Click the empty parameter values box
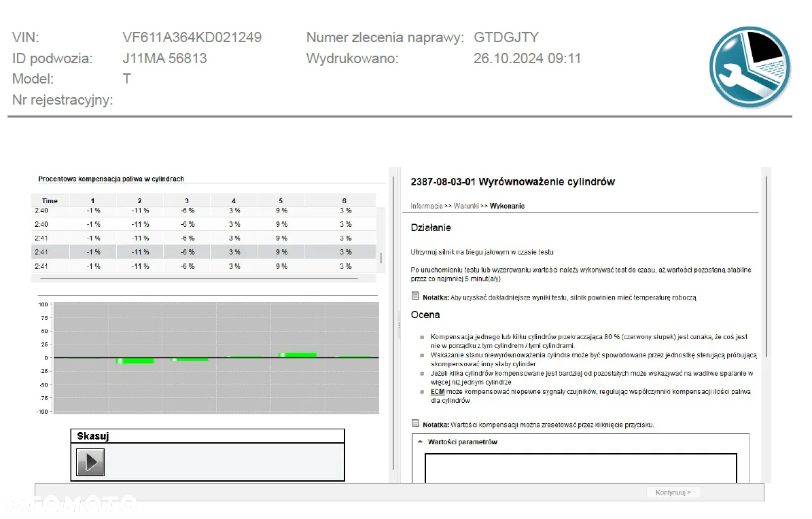Screen dimensions: 812x519 click(x=580, y=468)
